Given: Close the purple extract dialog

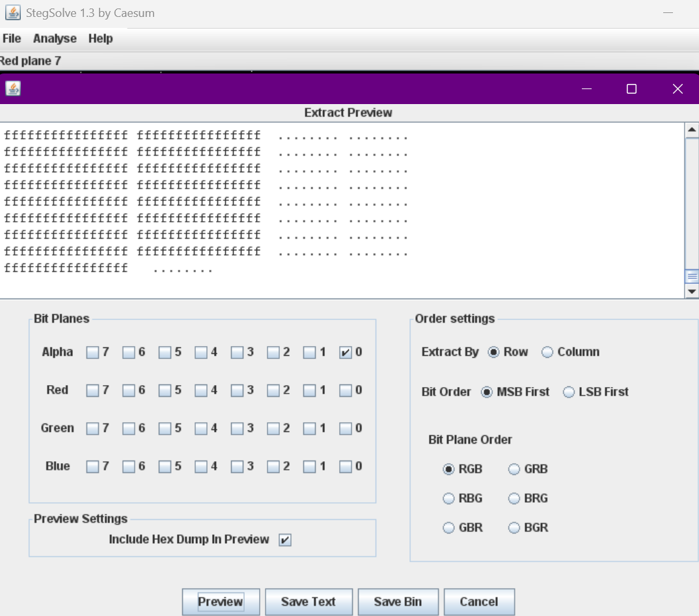Looking at the screenshot, I should [x=678, y=89].
